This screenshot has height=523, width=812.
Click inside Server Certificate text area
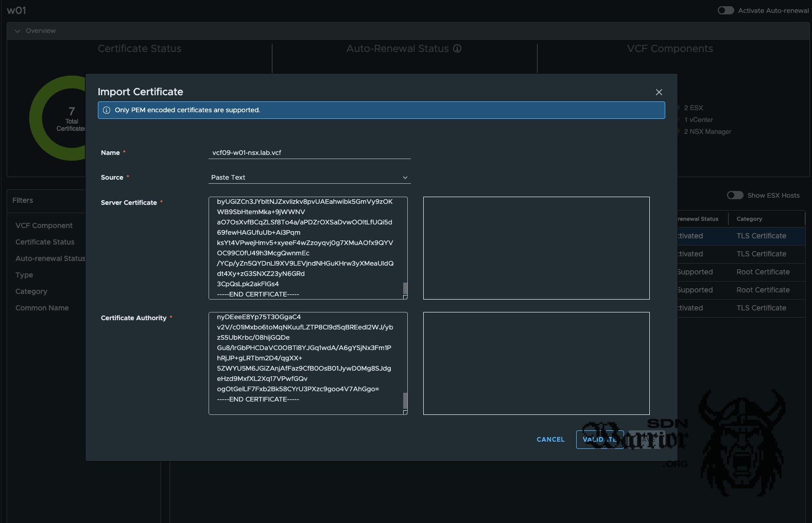305,247
